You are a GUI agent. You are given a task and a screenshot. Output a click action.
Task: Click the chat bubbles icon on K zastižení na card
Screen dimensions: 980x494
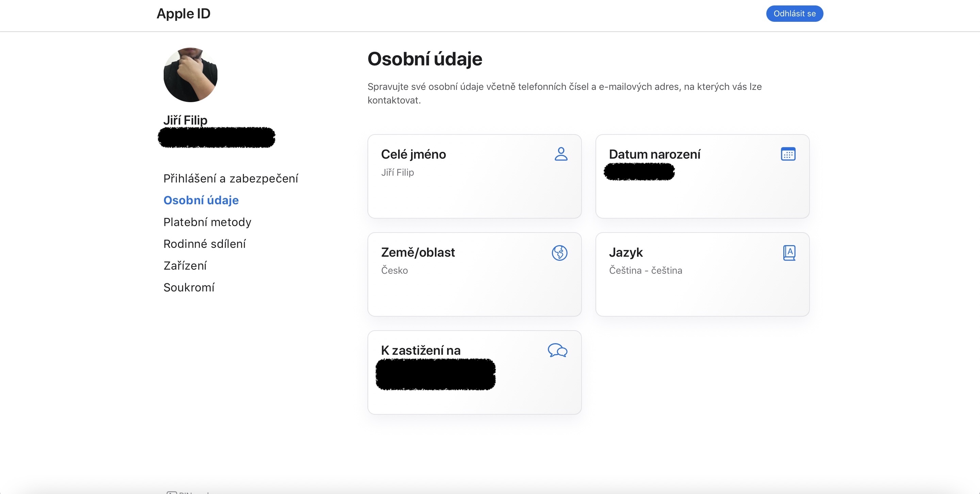coord(557,350)
